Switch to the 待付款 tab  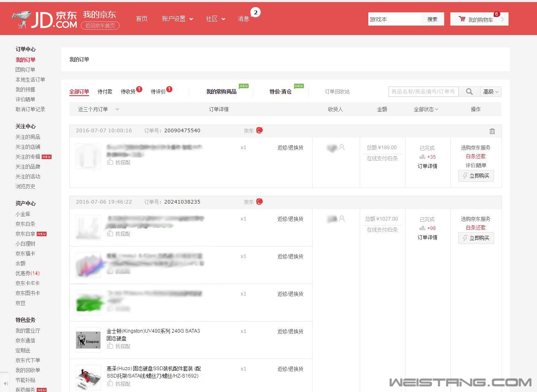point(105,92)
